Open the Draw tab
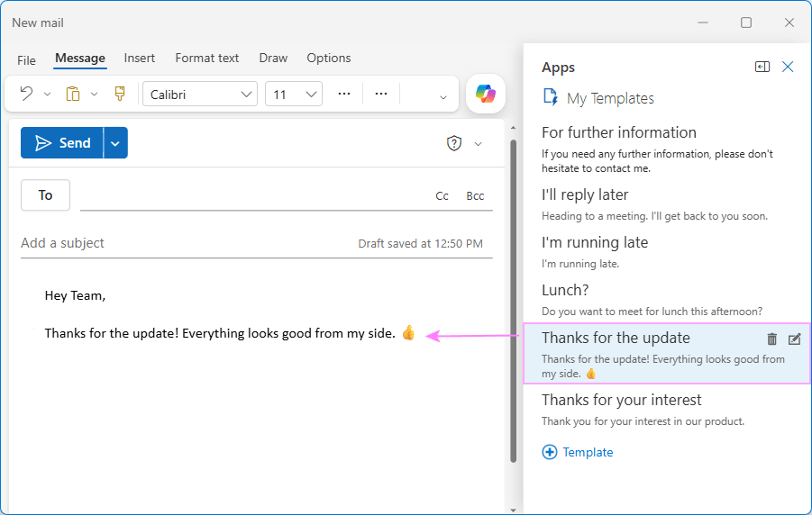The image size is (812, 515). (x=273, y=58)
